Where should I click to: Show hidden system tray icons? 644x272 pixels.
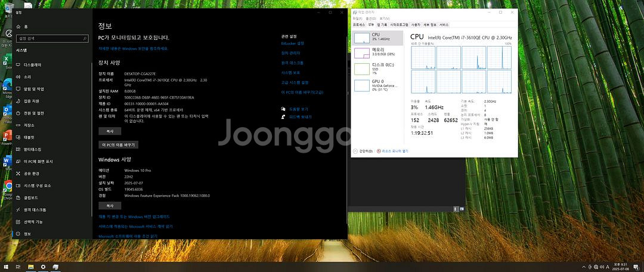point(584,267)
